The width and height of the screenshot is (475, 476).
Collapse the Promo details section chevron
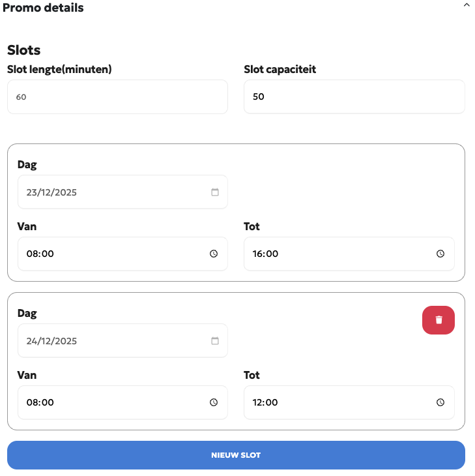tap(466, 5)
